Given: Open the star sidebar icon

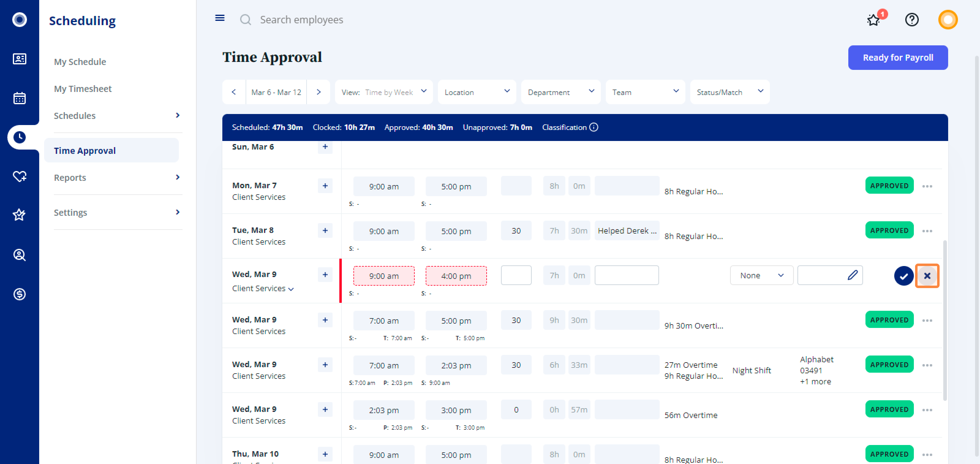Looking at the screenshot, I should (x=19, y=215).
